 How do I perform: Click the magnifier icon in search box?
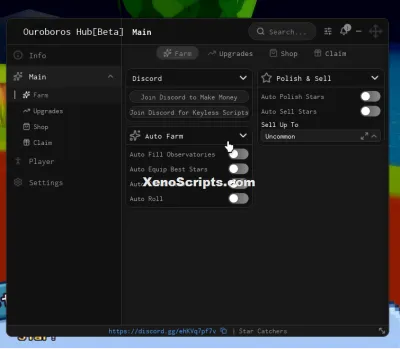pos(261,31)
